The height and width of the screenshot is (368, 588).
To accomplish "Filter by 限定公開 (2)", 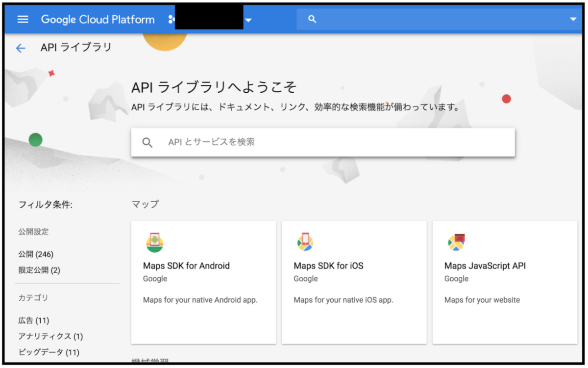I will [39, 270].
